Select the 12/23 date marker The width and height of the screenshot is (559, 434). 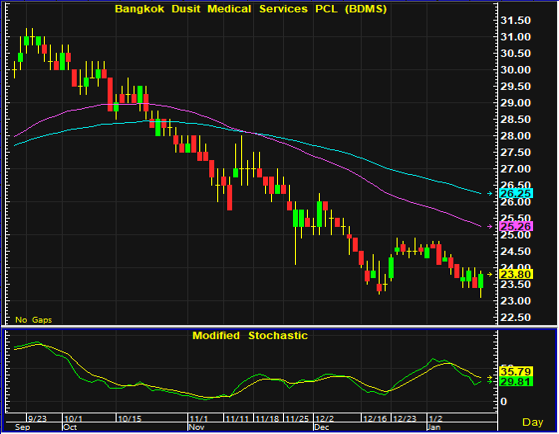pos(405,418)
